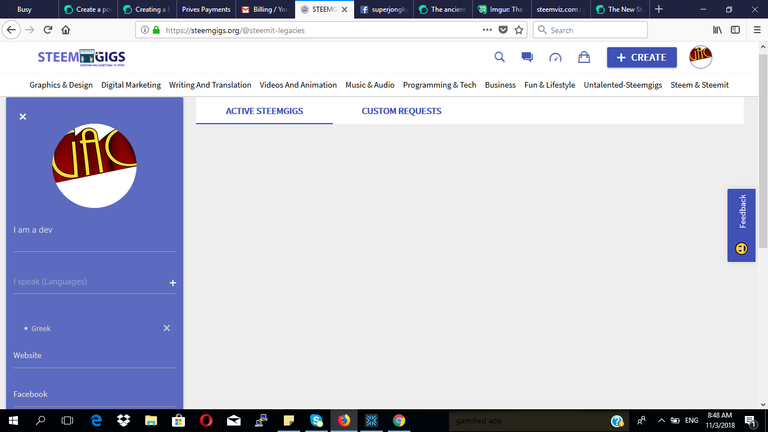
Task: Click the SteemGigs logo
Action: point(81,57)
